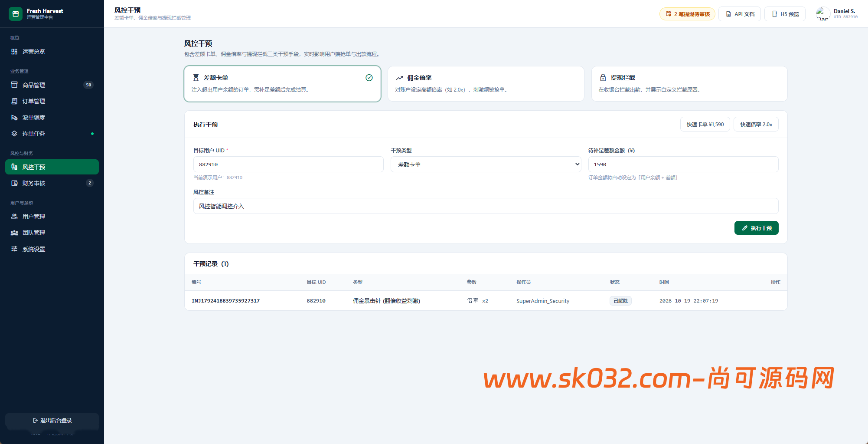
Task: Click the 订单管理 receipt icon
Action: pyautogui.click(x=14, y=101)
